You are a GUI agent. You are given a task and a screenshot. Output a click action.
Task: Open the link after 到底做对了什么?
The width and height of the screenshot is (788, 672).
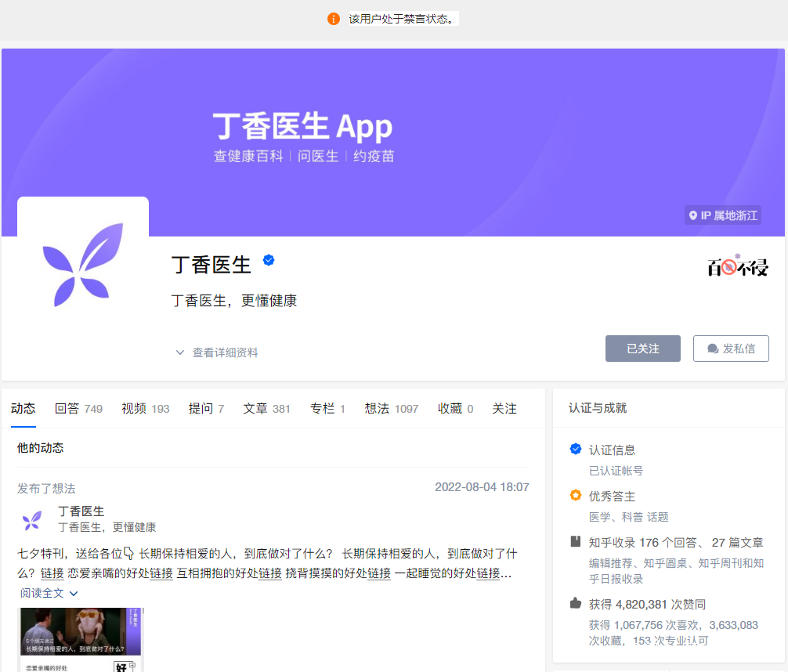point(52,573)
